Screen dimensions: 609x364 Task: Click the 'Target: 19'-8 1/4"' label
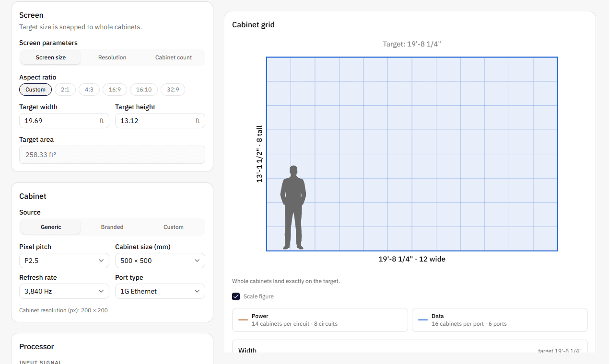[x=412, y=44]
